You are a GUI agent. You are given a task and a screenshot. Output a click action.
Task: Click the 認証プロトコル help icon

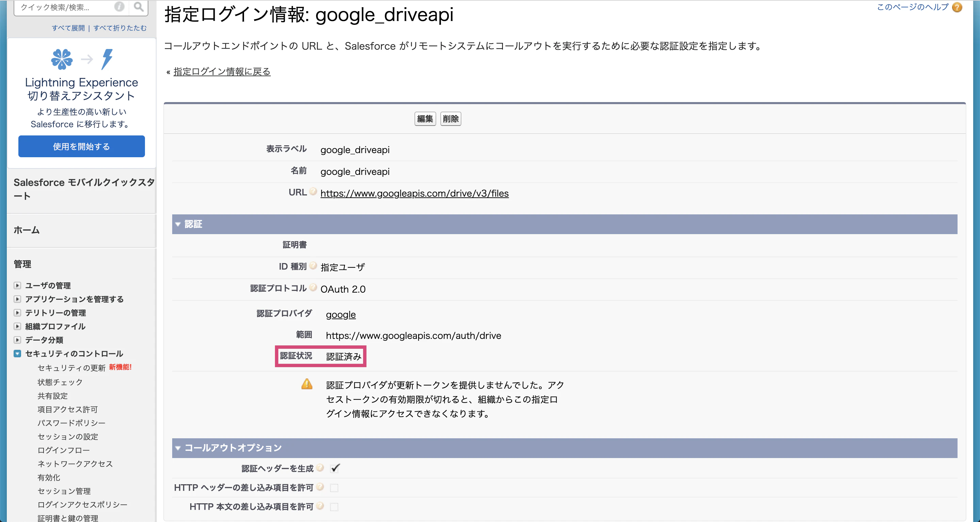(x=313, y=287)
